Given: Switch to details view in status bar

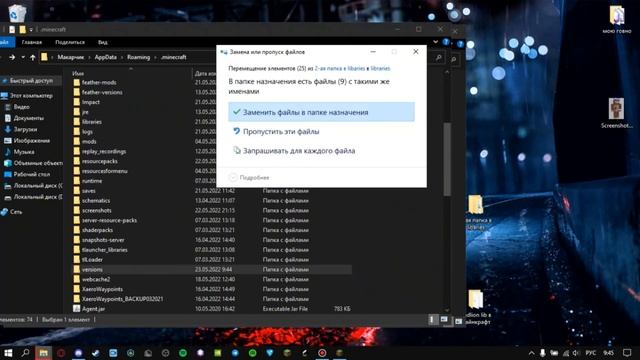Looking at the screenshot, I should 431,320.
